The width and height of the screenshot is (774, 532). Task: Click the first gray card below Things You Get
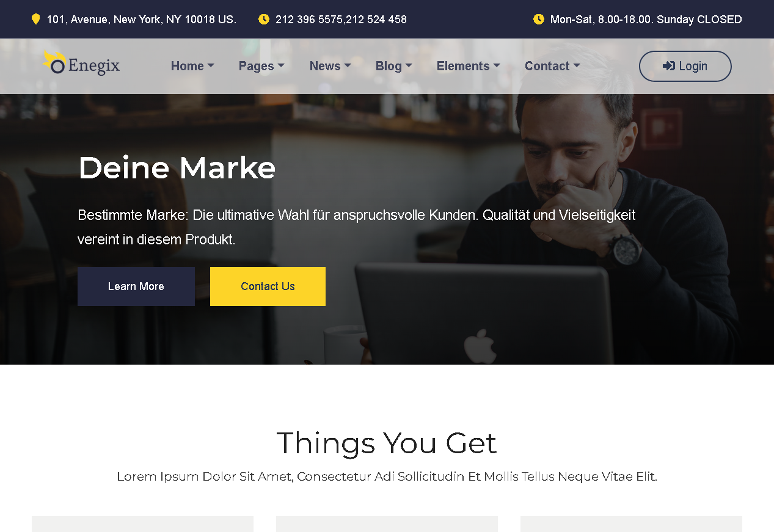(142, 524)
